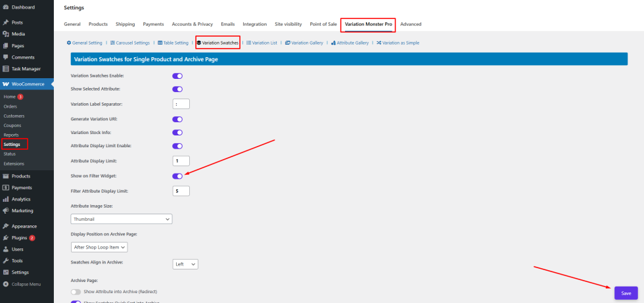Click the purple Save button
Screen dimensions: 644x303
[x=626, y=293]
